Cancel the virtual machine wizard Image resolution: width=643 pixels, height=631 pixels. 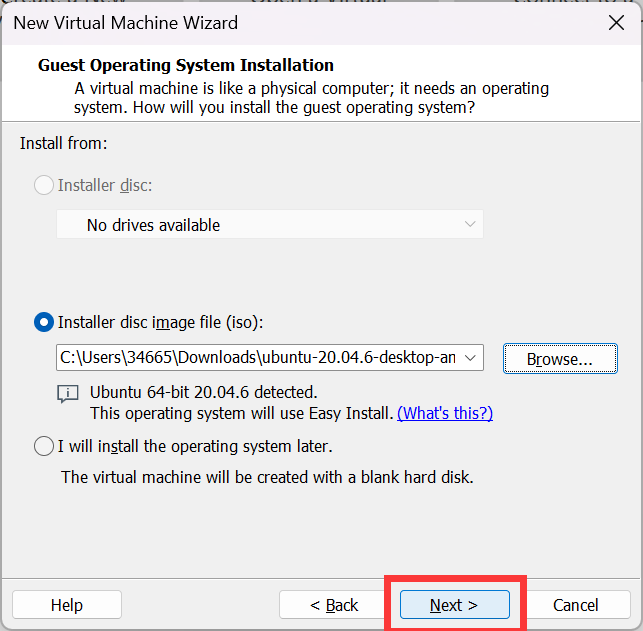[x=575, y=605]
